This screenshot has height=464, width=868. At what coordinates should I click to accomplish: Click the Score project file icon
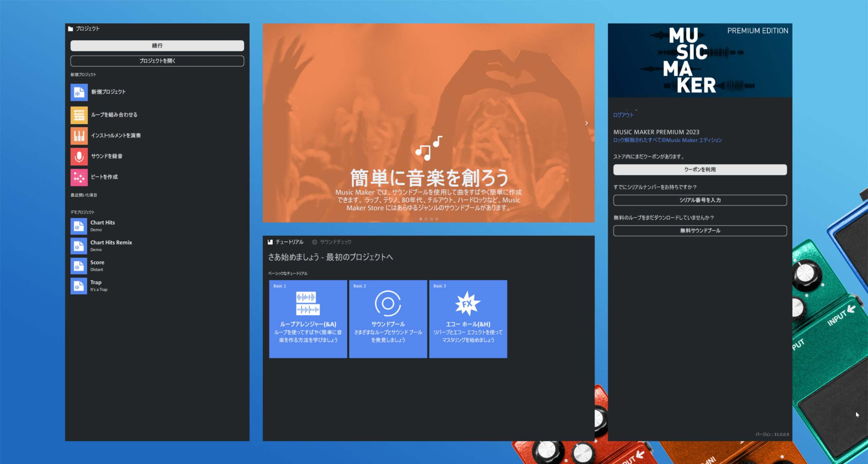[x=79, y=266]
